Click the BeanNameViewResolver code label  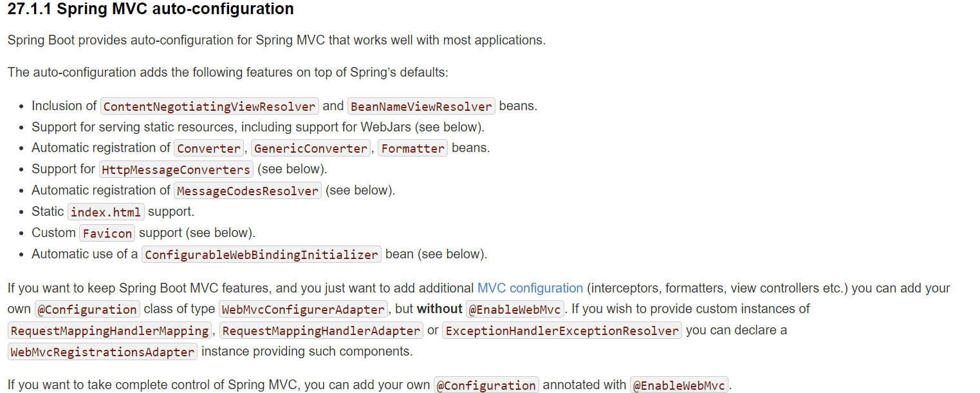click(421, 106)
